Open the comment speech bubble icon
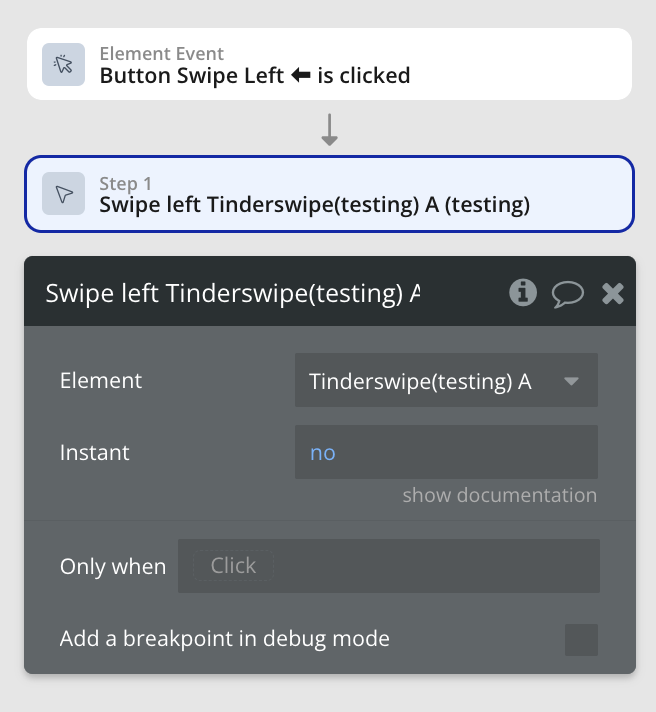The height and width of the screenshot is (712, 656). tap(567, 293)
